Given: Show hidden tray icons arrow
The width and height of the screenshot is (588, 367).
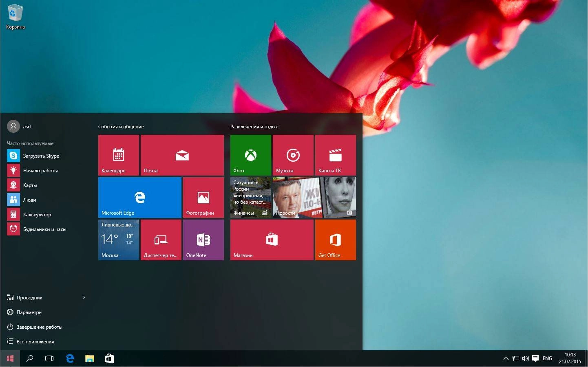Looking at the screenshot, I should point(506,358).
